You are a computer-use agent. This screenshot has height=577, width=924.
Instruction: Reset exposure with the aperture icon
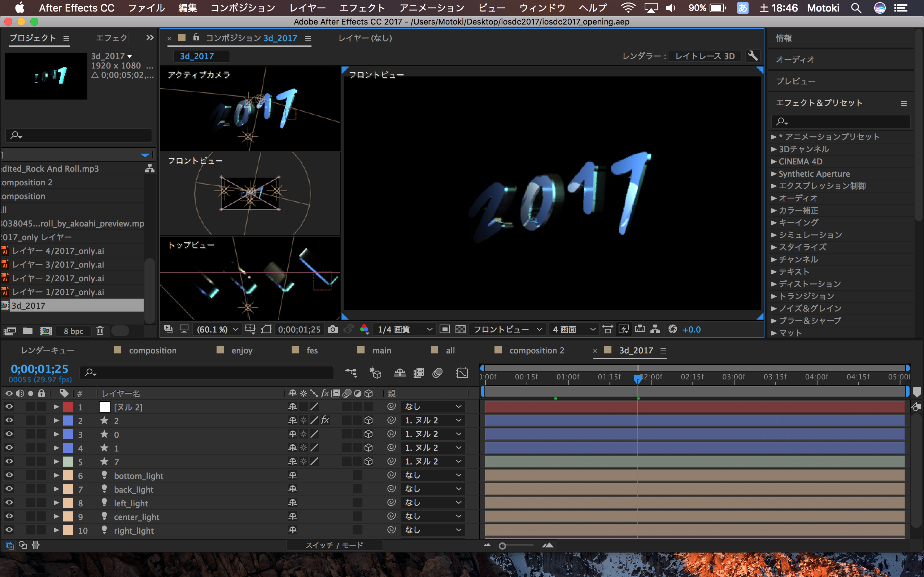pos(673,329)
